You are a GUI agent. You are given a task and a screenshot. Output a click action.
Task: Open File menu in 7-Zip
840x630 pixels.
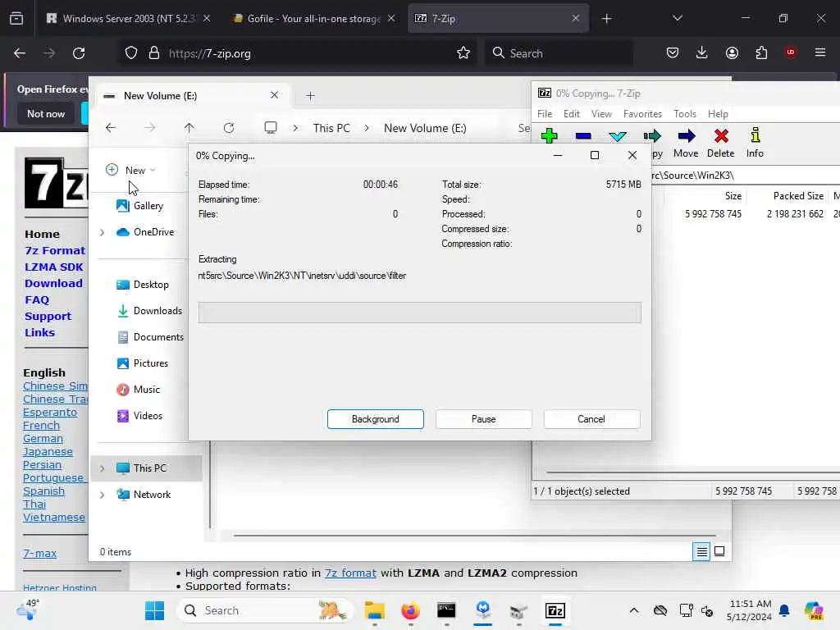coord(545,113)
